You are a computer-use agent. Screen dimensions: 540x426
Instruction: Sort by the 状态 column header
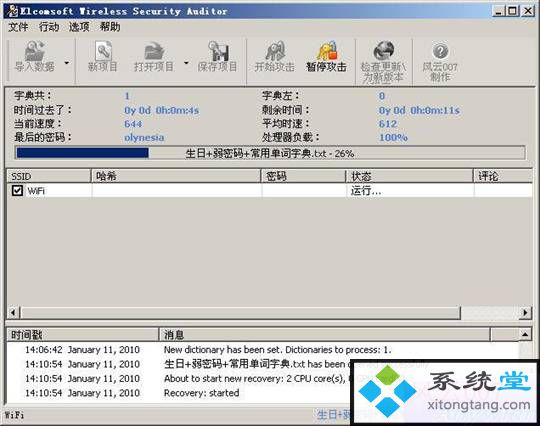click(x=409, y=176)
